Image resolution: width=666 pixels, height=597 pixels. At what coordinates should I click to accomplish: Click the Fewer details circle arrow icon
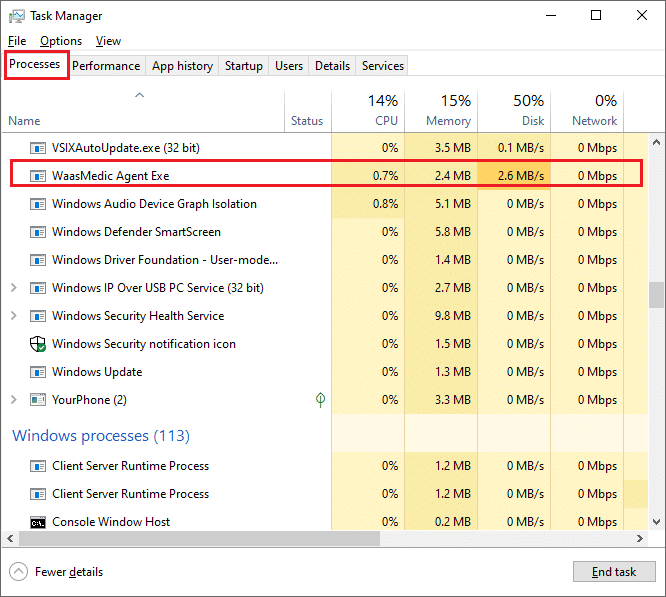[x=18, y=572]
